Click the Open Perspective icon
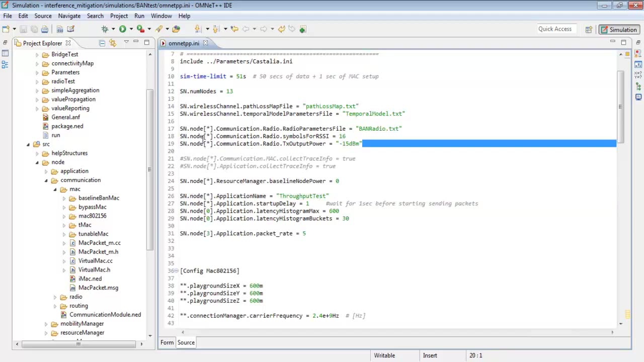 (x=588, y=29)
